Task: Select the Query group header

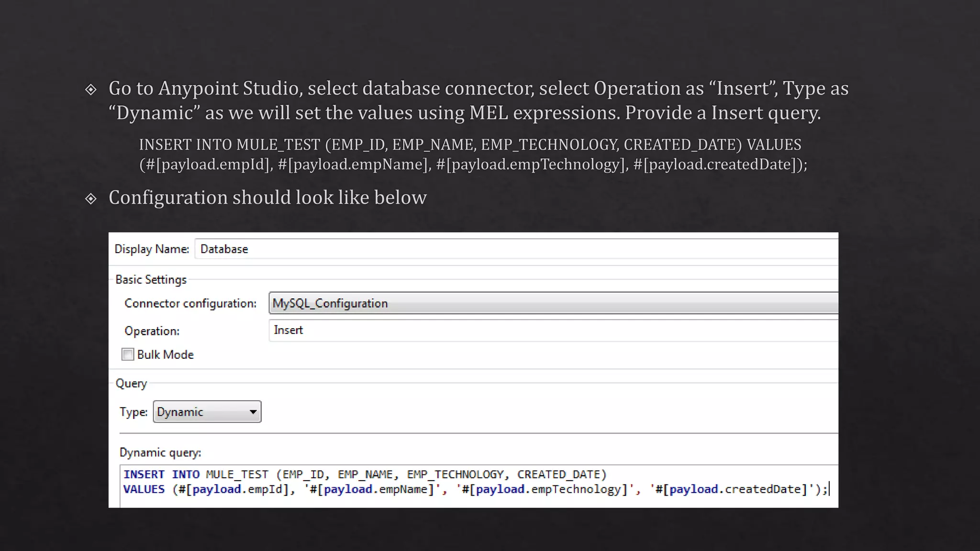Action: (131, 384)
